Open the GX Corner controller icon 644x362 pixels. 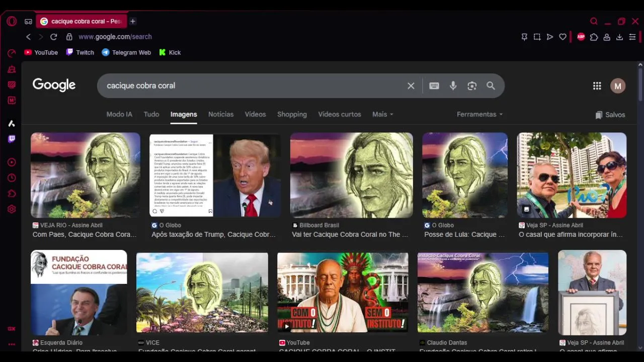click(28, 21)
